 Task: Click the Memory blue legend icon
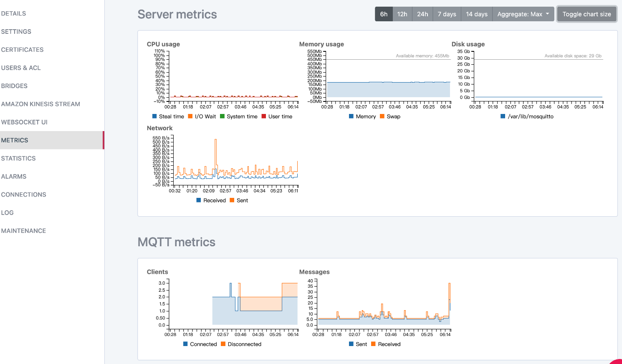click(351, 116)
